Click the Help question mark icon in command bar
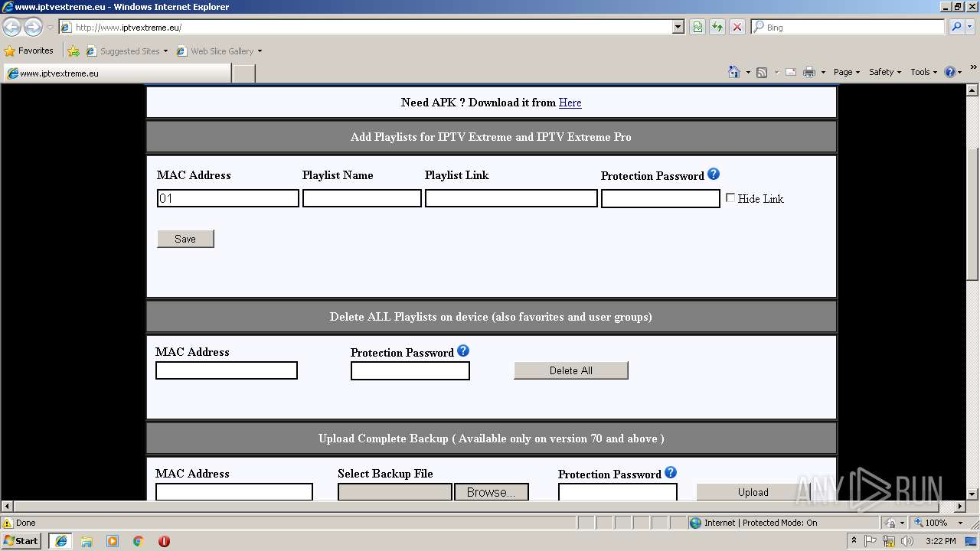Viewport: 980px width, 551px height. [950, 72]
